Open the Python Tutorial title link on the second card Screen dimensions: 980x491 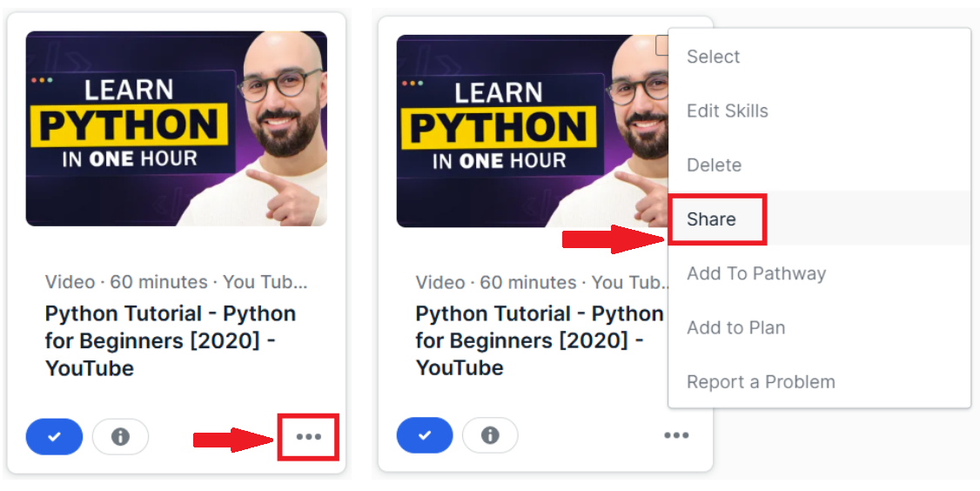[x=539, y=340]
